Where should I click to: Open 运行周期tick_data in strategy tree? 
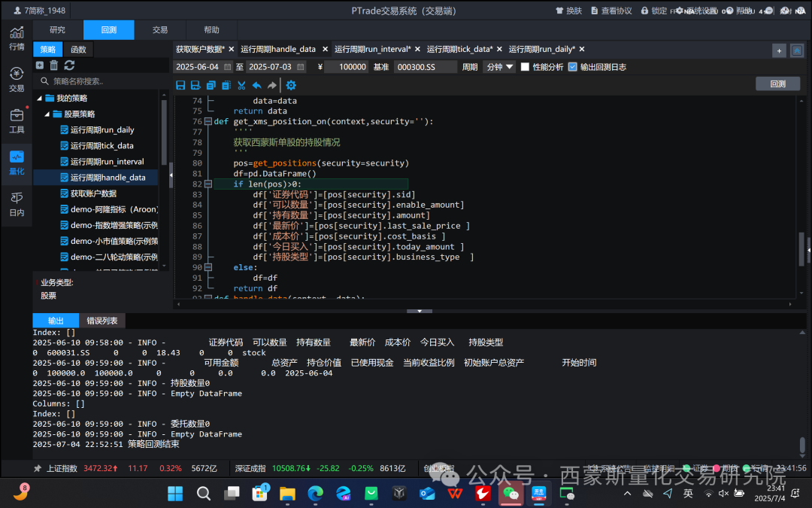(x=102, y=146)
